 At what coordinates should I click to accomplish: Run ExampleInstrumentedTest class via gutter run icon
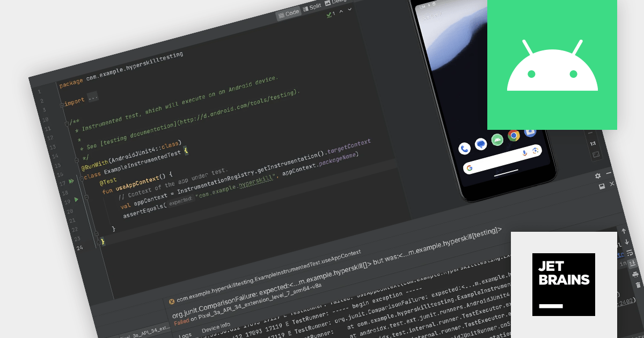(x=71, y=181)
